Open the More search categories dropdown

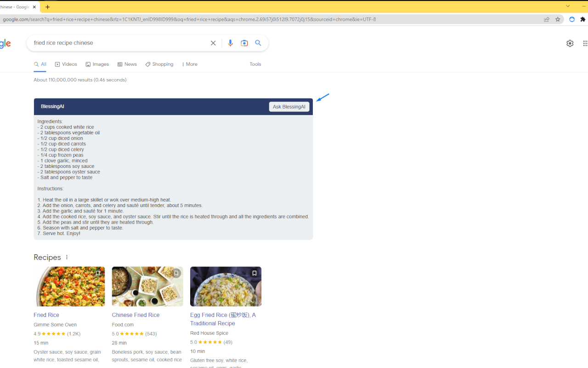click(189, 64)
